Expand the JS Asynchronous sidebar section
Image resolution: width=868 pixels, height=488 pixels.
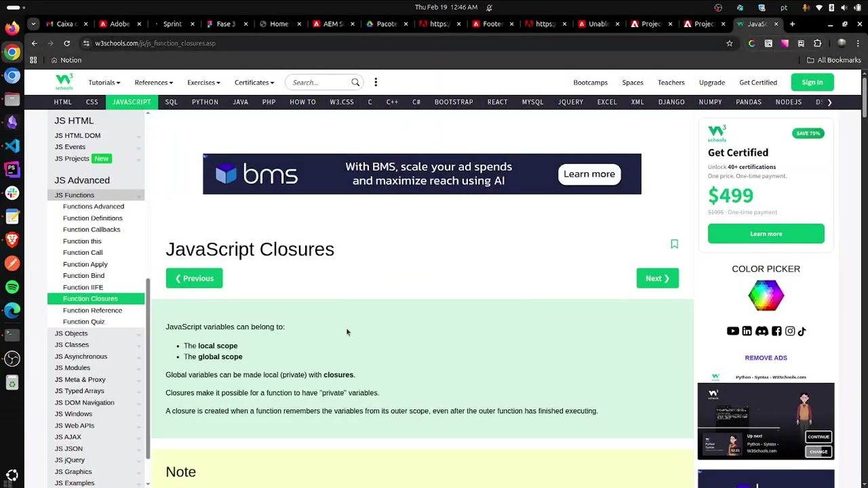pos(96,357)
